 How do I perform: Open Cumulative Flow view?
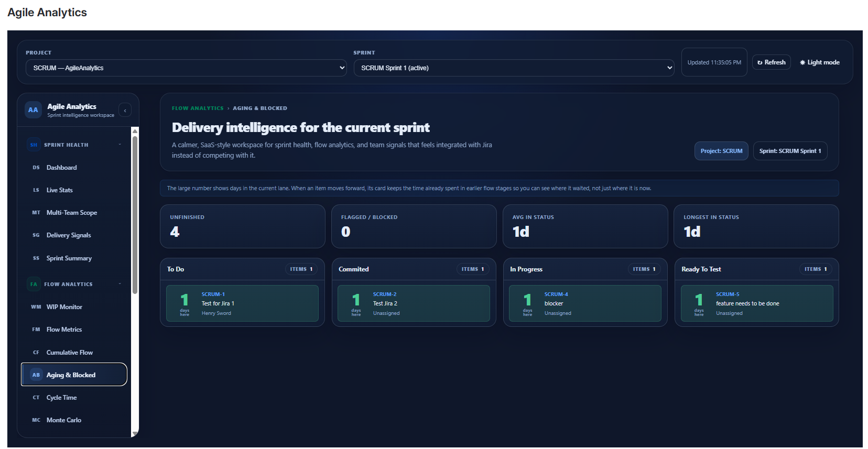(x=74, y=353)
